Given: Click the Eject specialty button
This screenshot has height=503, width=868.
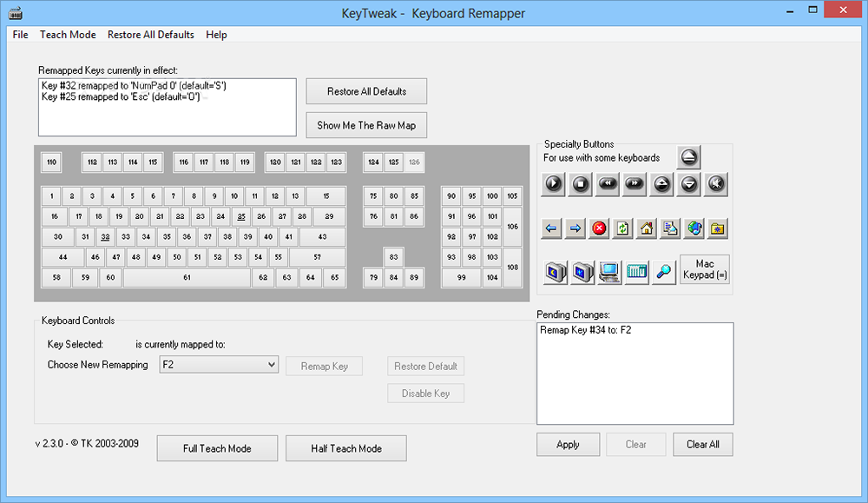Looking at the screenshot, I should 688,157.
